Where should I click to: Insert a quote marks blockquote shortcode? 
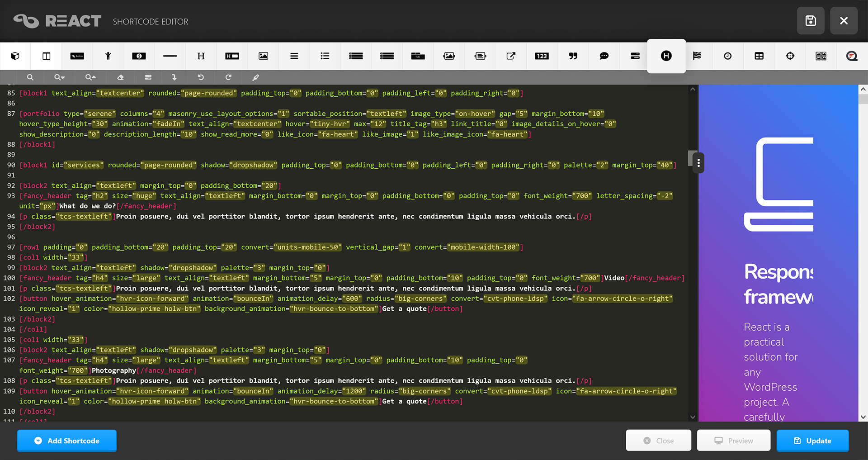pos(573,56)
